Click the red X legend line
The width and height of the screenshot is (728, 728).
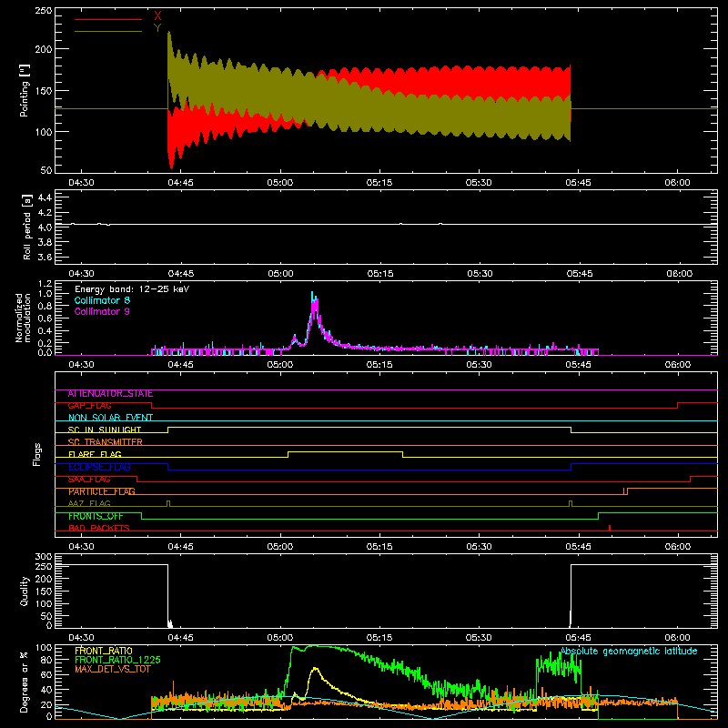[x=108, y=19]
